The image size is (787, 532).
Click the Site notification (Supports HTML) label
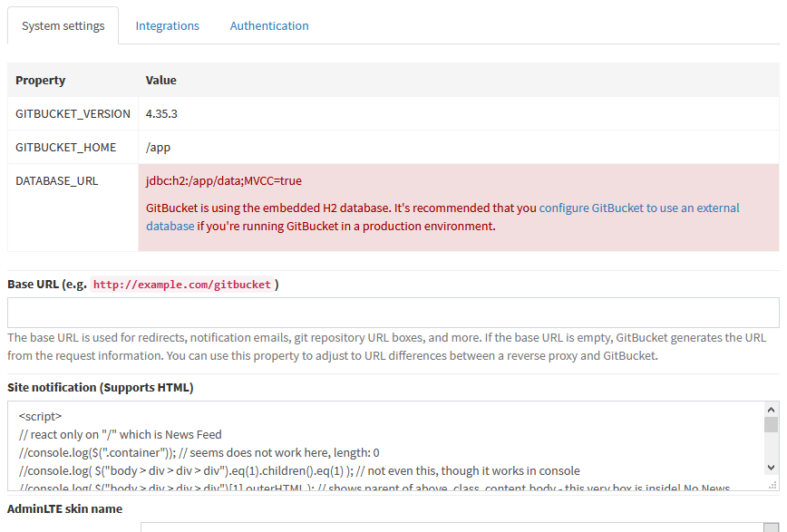pos(101,388)
